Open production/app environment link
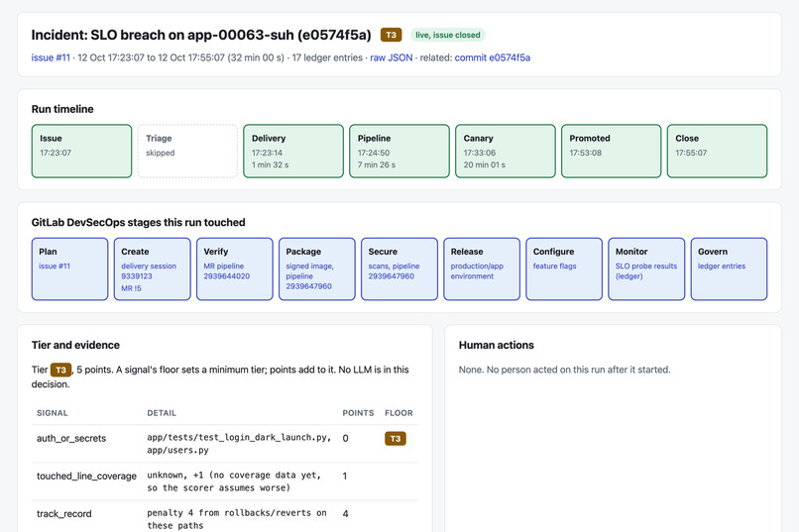Screen dimensions: 799x532 (x=477, y=270)
